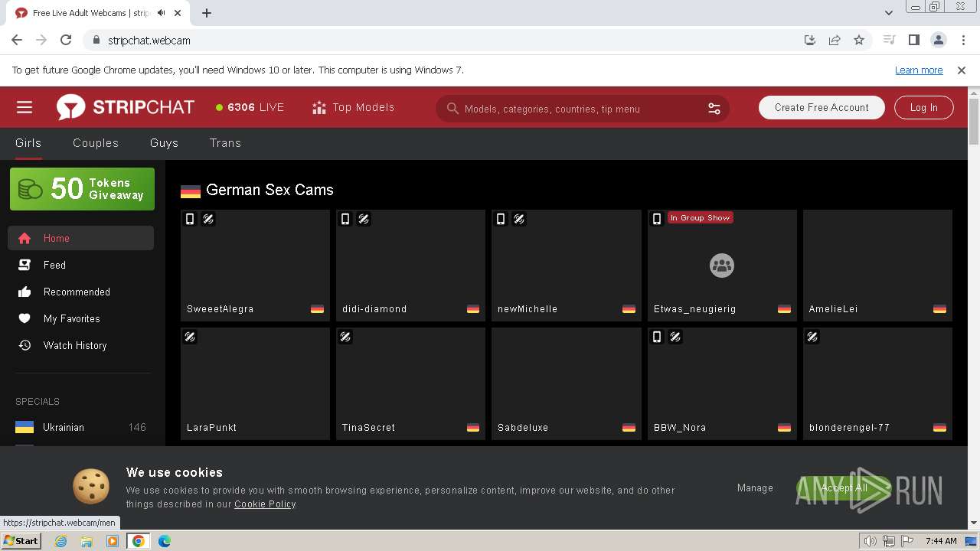Open AmelieLei cam thumbnail
This screenshot has height=551, width=980.
click(x=877, y=265)
